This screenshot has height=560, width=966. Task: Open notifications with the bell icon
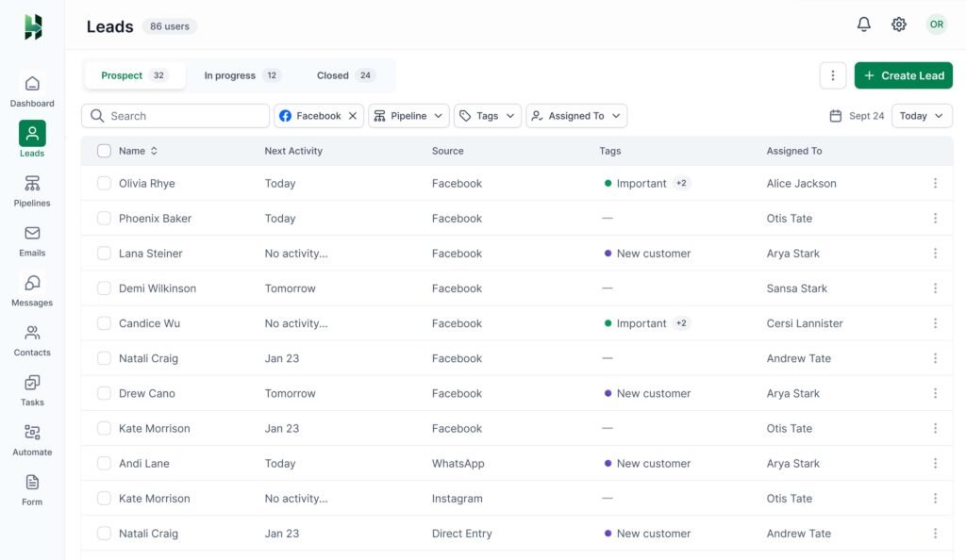(x=863, y=25)
